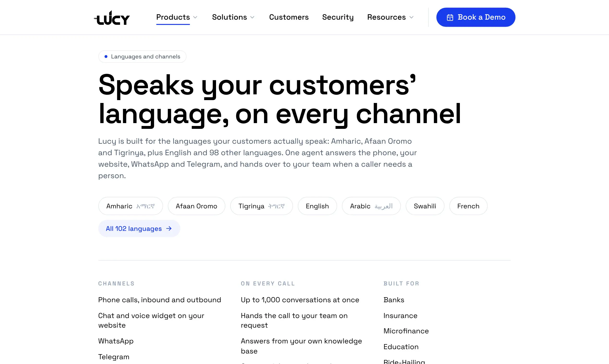Click the Languages and channels badge
This screenshot has width=609, height=364.
click(142, 57)
